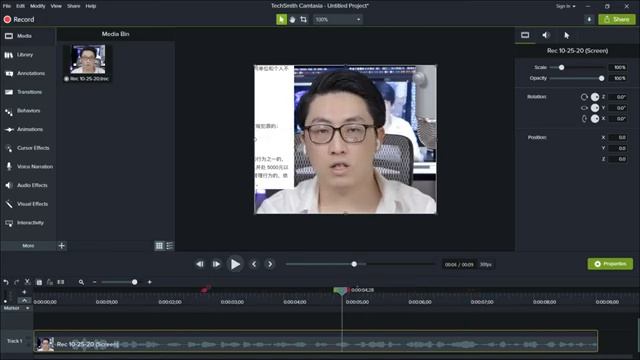The image size is (640, 360).
Task: Open the canvas zoom percentage dropdown
Action: click(338, 19)
